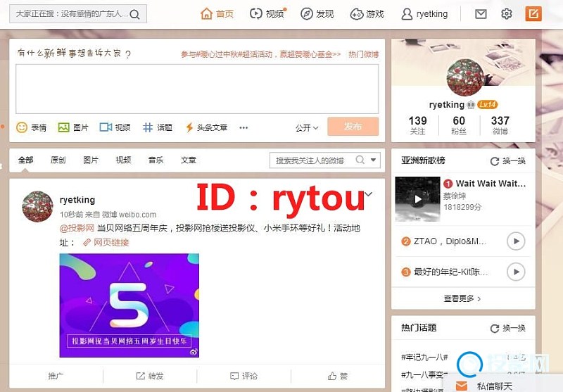
Task: Open 头条文章 article editor
Action: pos(206,127)
